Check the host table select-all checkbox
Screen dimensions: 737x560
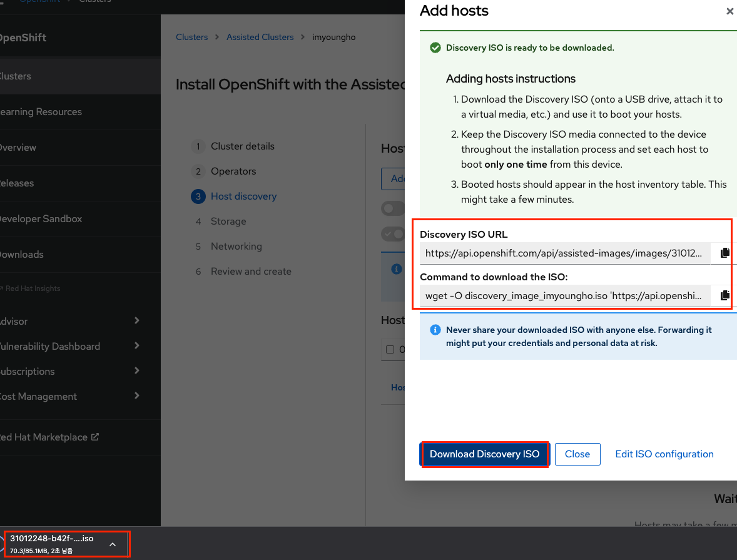390,349
